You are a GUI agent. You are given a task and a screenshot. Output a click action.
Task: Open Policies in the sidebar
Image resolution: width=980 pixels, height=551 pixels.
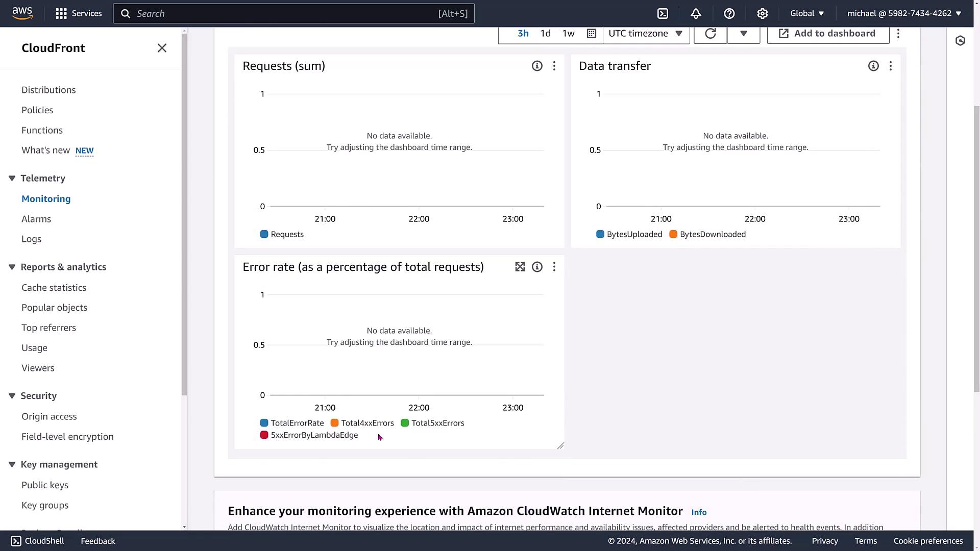[x=37, y=110]
